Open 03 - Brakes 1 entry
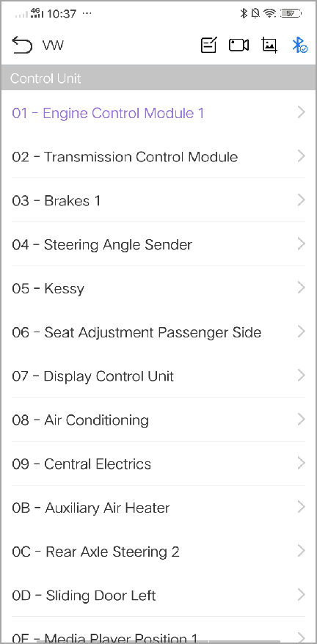This screenshot has width=317, height=644. click(158, 200)
